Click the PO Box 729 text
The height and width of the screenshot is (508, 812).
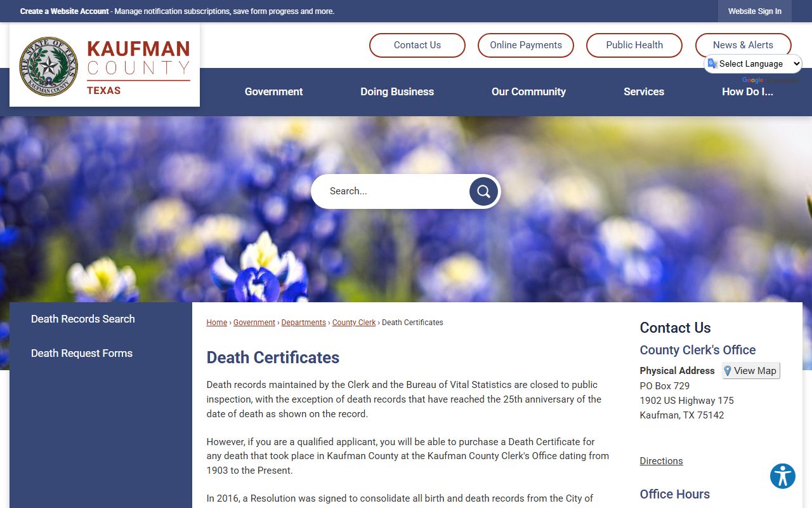tap(665, 386)
